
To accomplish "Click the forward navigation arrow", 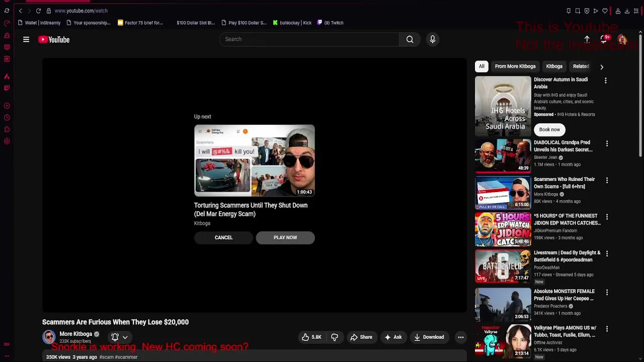I will point(29,11).
